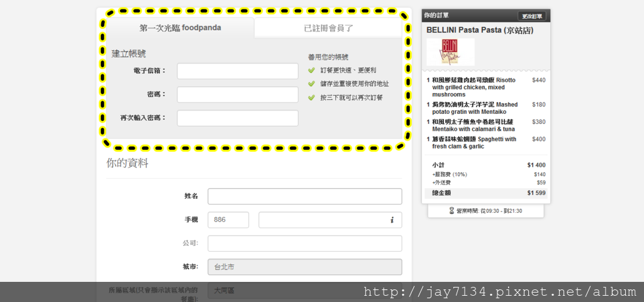Click the $440 price
Viewport: 644px width, 302px height.
point(539,80)
